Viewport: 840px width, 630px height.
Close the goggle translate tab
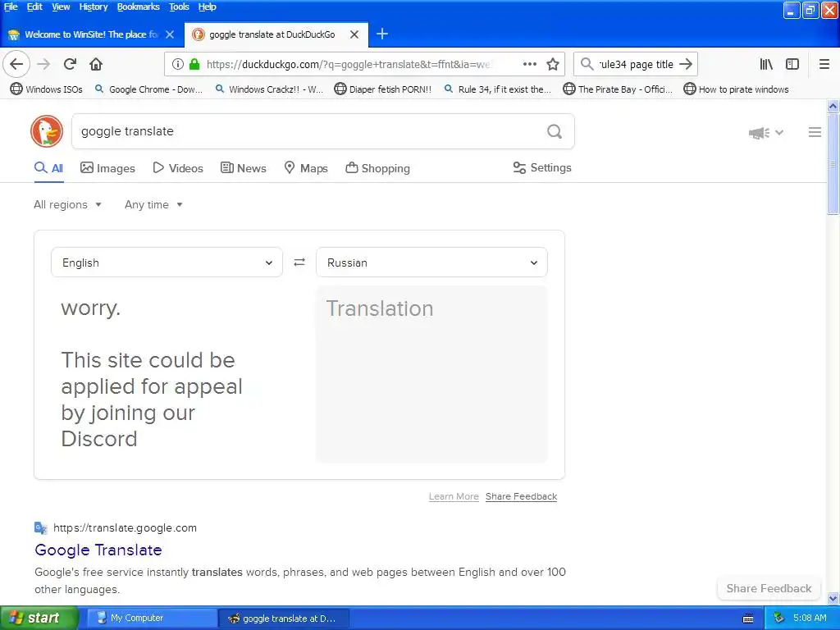pos(354,34)
